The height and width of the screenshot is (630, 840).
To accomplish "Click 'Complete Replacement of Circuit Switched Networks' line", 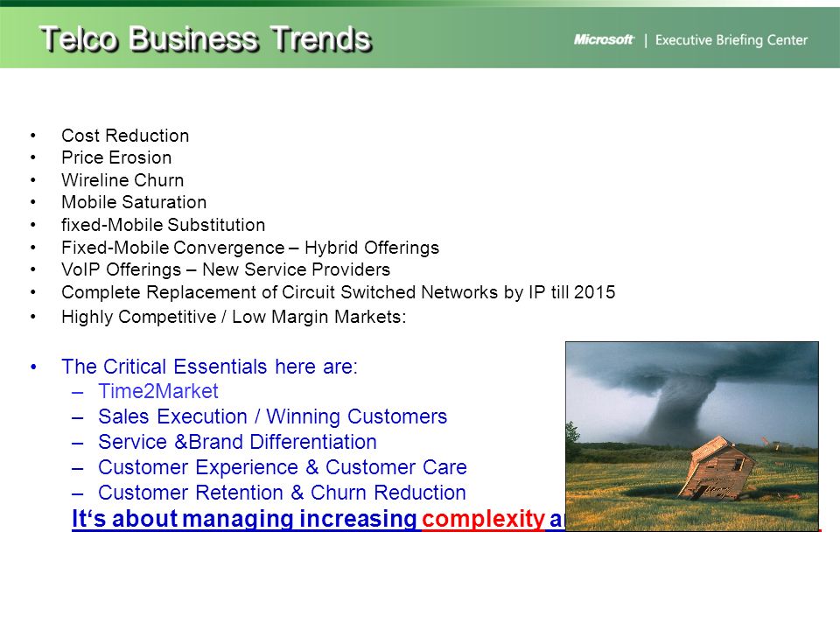I will pos(338,292).
